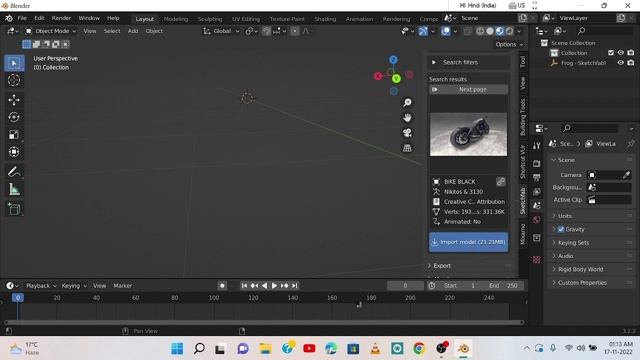This screenshot has height=360, width=640.
Task: Toggle auto keying record button
Action: click(x=222, y=286)
